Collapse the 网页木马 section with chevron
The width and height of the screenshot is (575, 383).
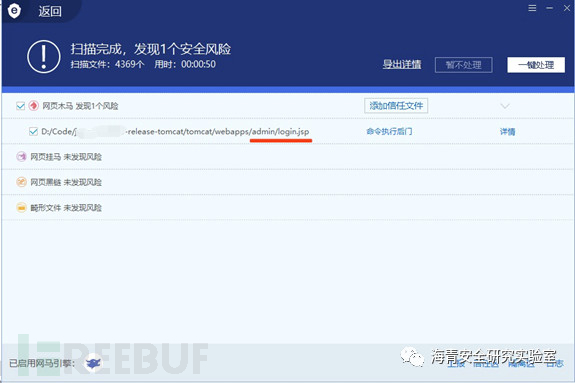pyautogui.click(x=505, y=106)
